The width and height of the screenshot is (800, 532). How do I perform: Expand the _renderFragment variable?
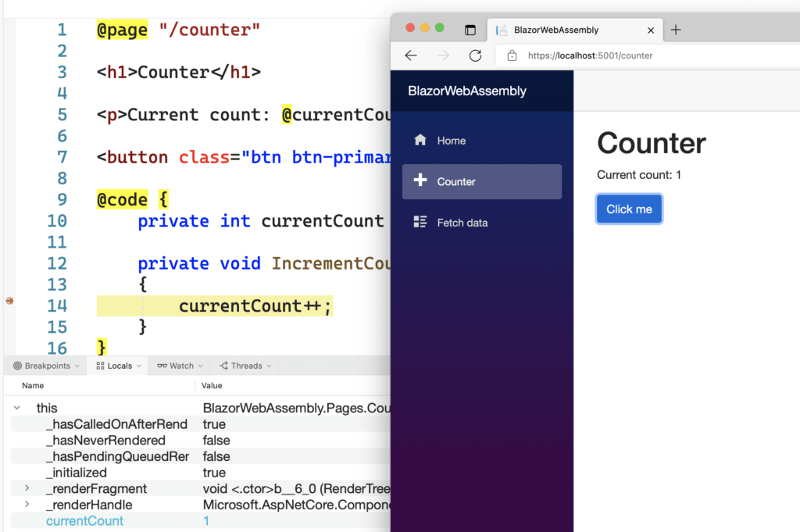[27, 488]
